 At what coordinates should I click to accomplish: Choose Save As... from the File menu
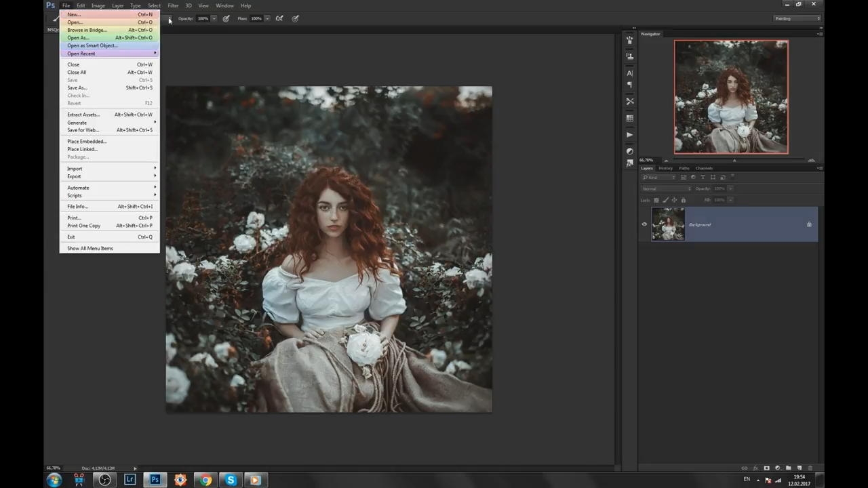[109, 87]
